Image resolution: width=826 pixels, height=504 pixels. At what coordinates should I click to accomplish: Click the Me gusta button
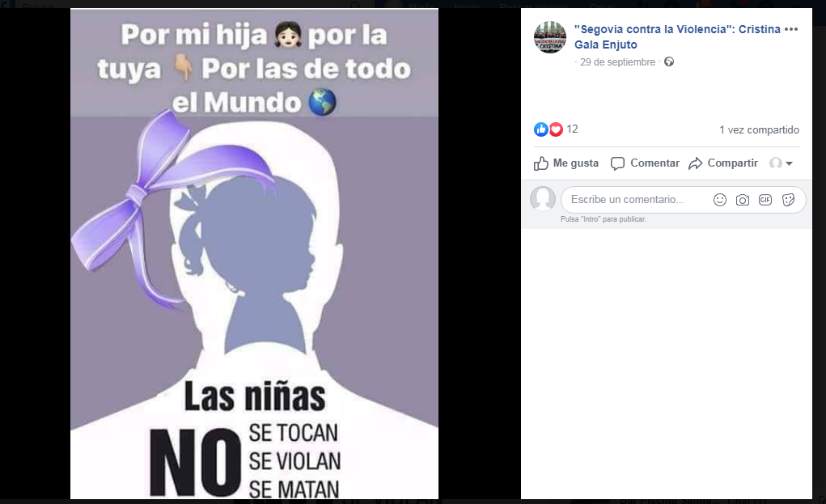pos(566,163)
